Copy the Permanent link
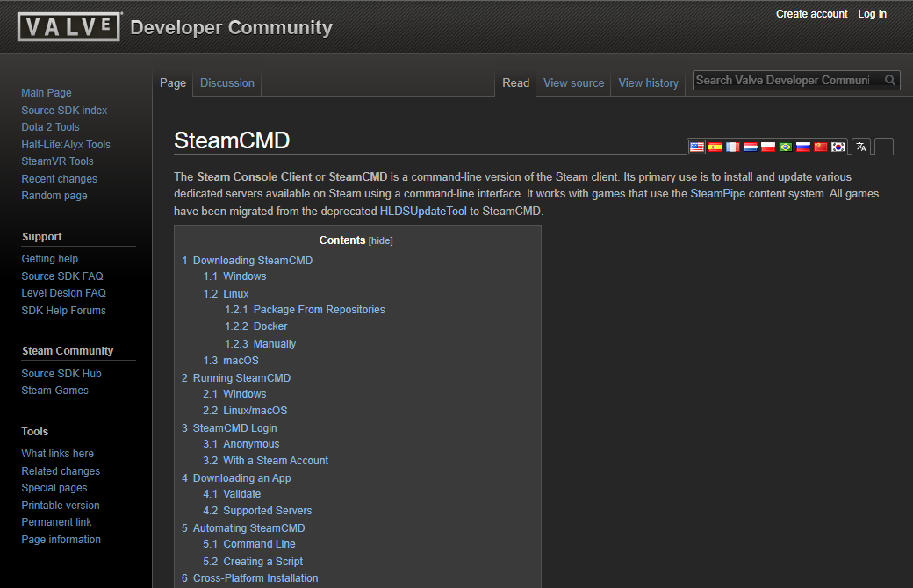 tap(56, 522)
